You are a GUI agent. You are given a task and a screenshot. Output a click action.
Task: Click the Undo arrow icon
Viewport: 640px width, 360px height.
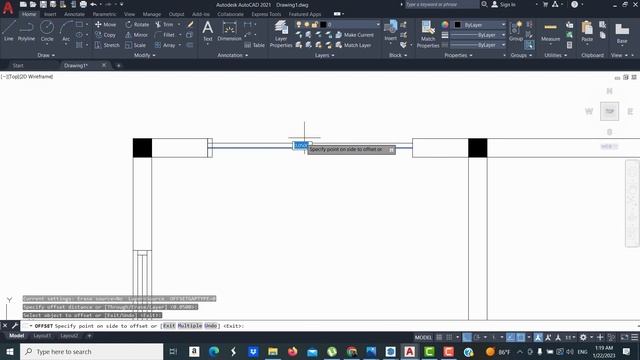point(93,4)
